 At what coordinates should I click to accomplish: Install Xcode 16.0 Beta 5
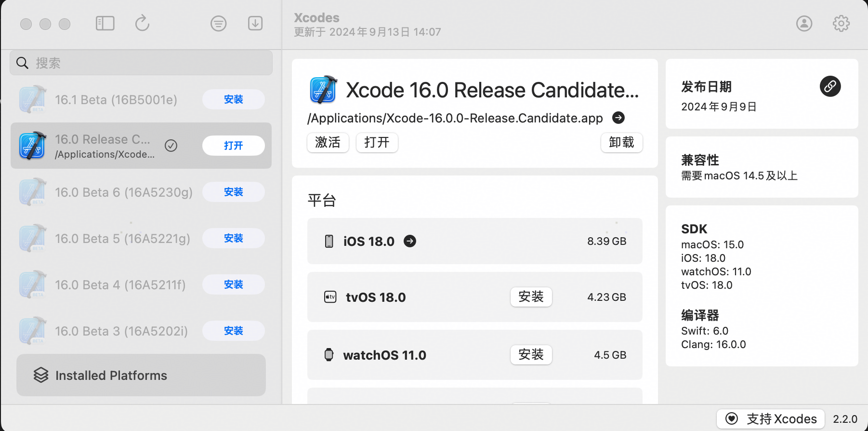coord(234,238)
